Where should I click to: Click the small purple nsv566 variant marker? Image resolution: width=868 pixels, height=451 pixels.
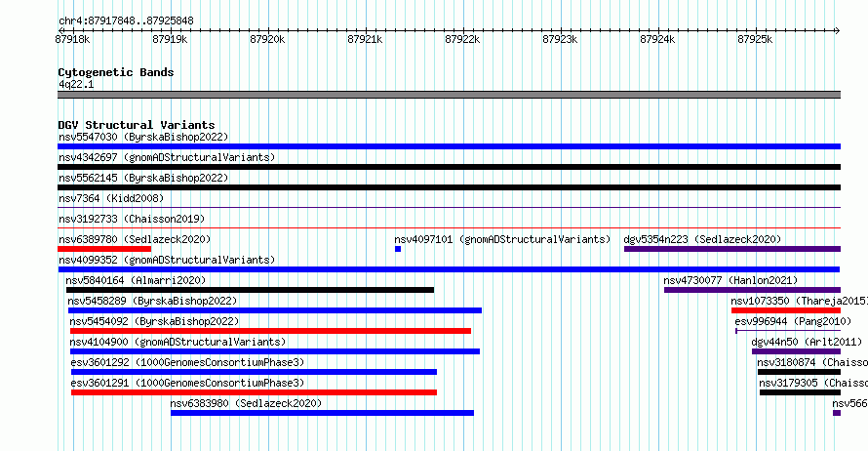coord(837,413)
